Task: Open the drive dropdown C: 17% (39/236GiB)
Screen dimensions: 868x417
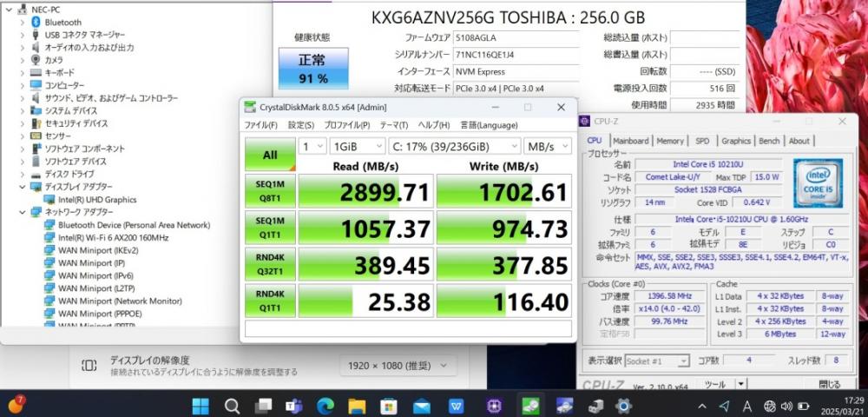Action: pyautogui.click(x=455, y=146)
